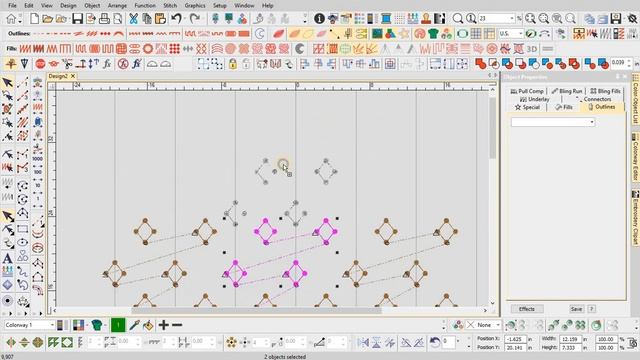Open the U.S. units dropdown
Screen dimensions: 640x360
(x=521, y=33)
